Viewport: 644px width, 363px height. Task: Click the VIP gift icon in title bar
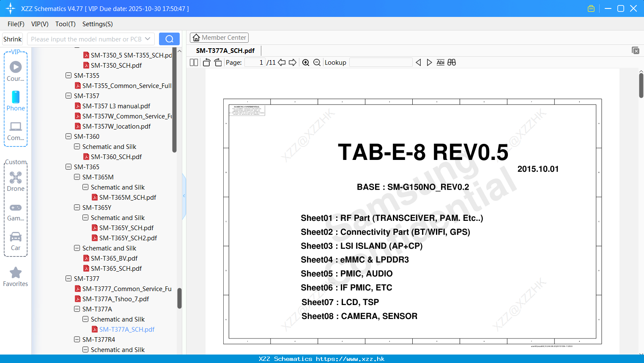click(591, 8)
